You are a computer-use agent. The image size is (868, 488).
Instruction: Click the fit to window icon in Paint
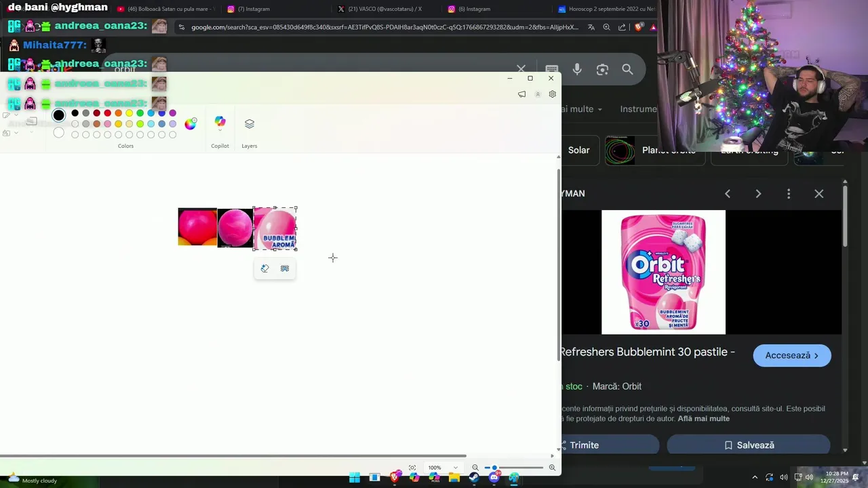pos(412,468)
